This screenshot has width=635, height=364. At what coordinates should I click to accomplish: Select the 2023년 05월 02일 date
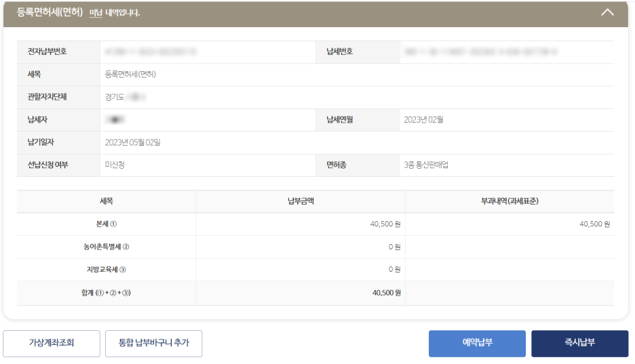pos(133,142)
